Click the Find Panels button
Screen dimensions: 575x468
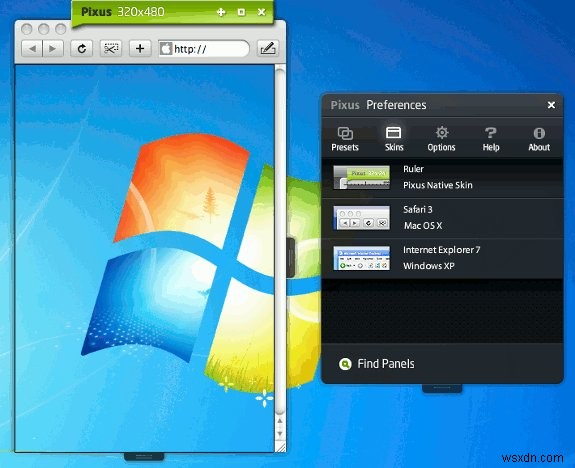[377, 364]
